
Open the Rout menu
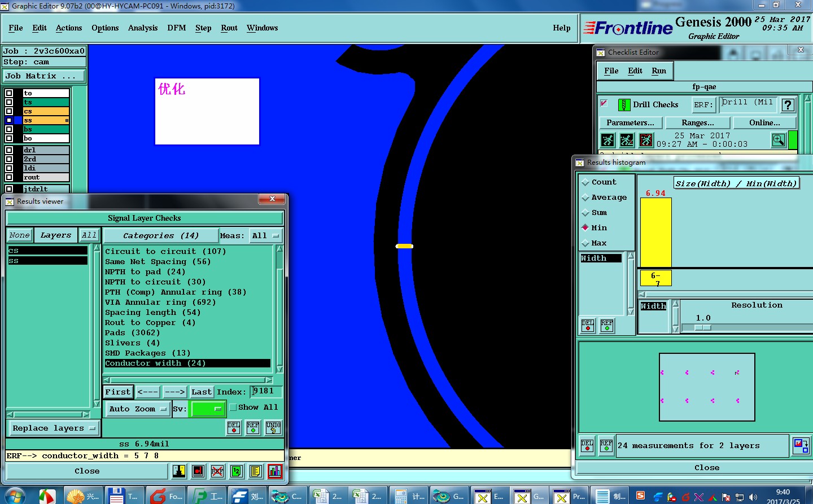[x=229, y=28]
